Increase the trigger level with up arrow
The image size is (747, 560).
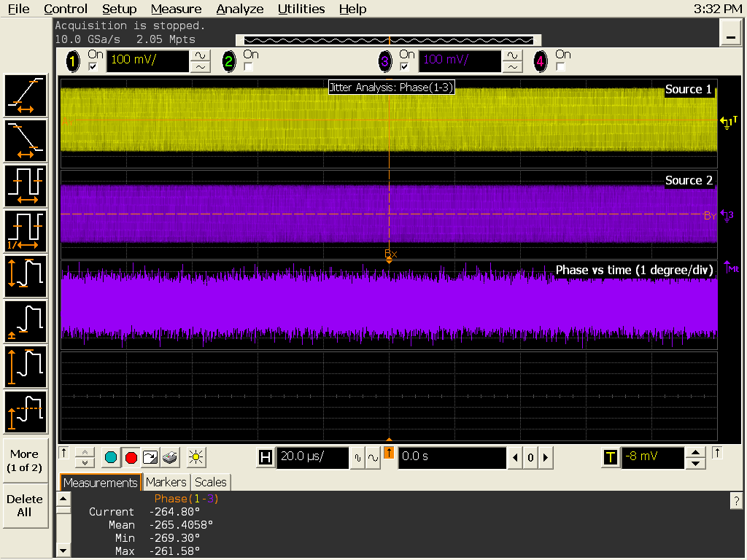pos(697,453)
